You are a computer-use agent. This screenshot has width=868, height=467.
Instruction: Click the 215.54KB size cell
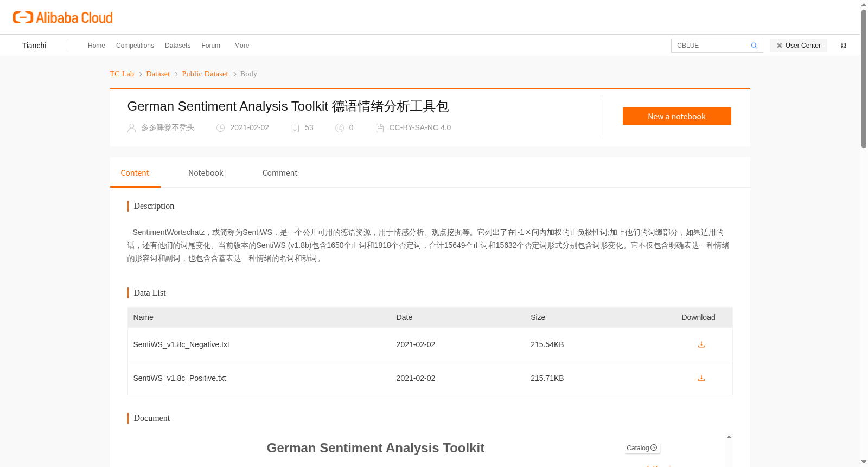pos(547,344)
